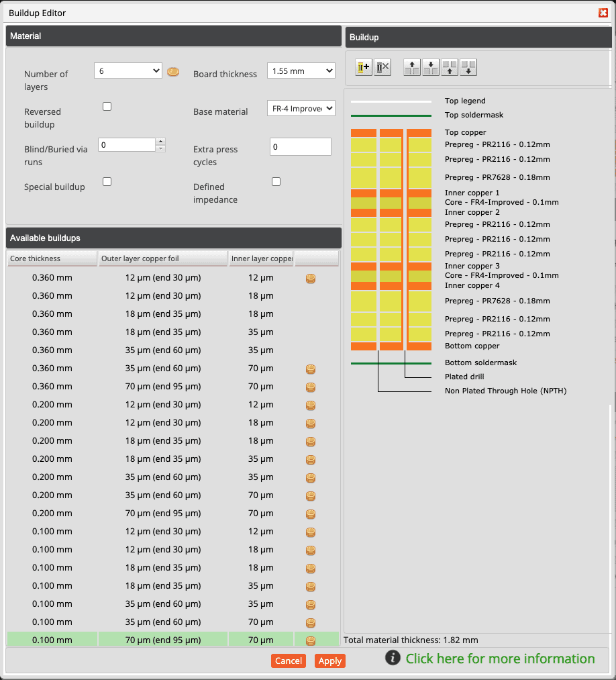This screenshot has height=680, width=616.
Task: Click the round info icon near the bottom
Action: tap(393, 658)
